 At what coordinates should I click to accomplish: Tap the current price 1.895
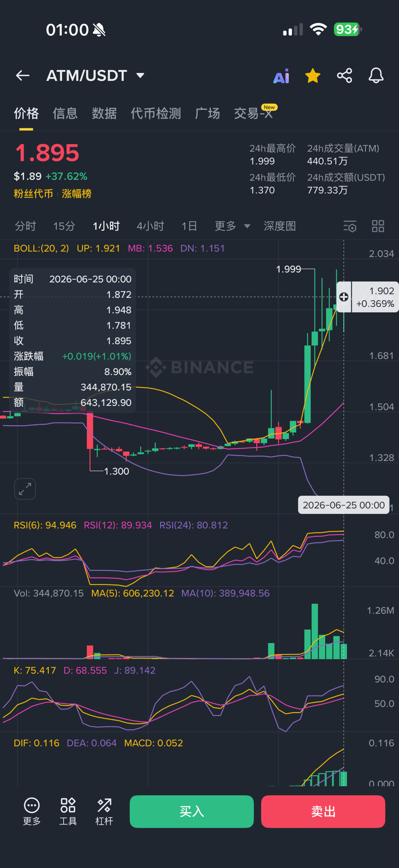(47, 153)
